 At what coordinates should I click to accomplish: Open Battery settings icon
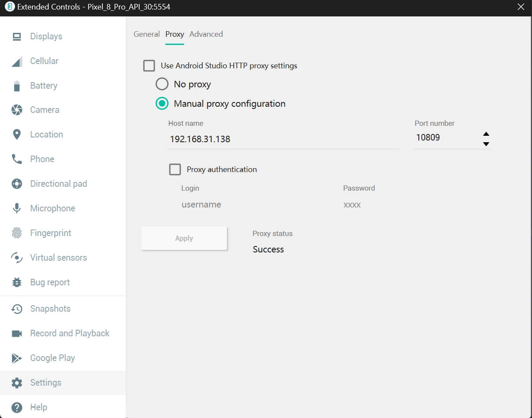tap(17, 86)
